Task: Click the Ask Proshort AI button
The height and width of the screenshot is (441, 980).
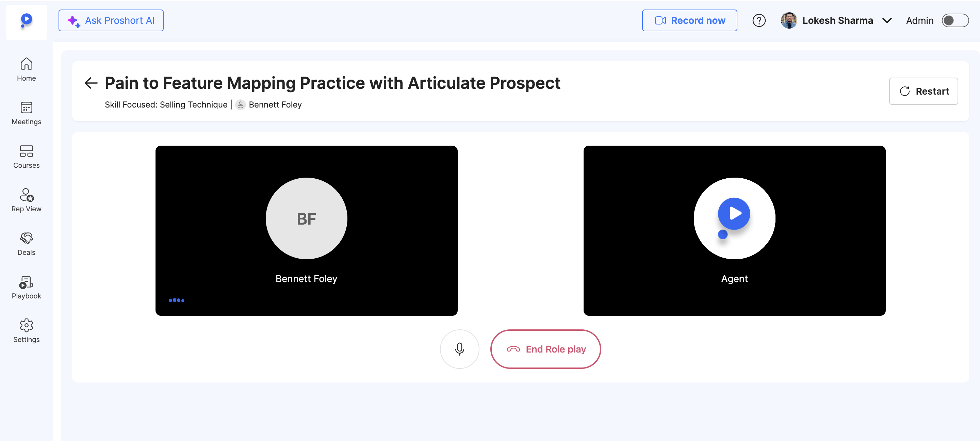Action: [111, 20]
